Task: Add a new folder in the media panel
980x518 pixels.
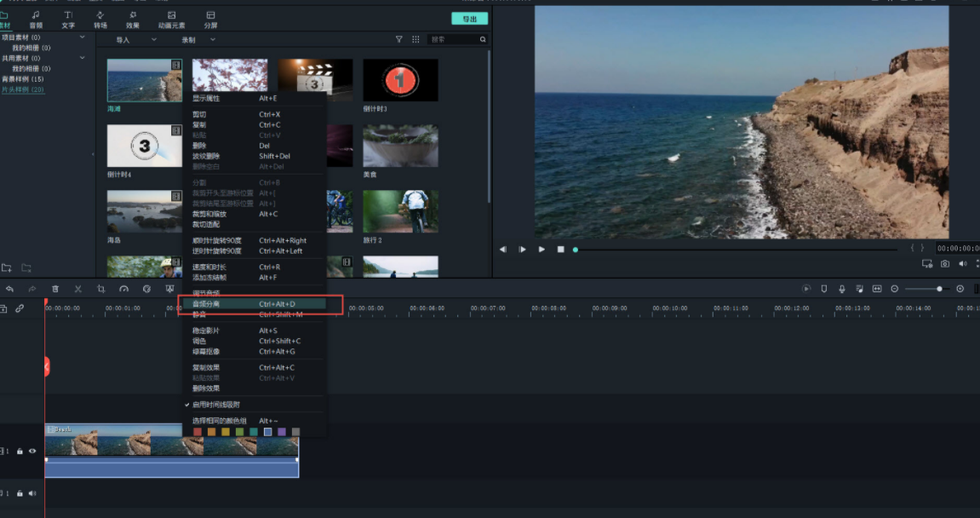Action: (x=6, y=268)
